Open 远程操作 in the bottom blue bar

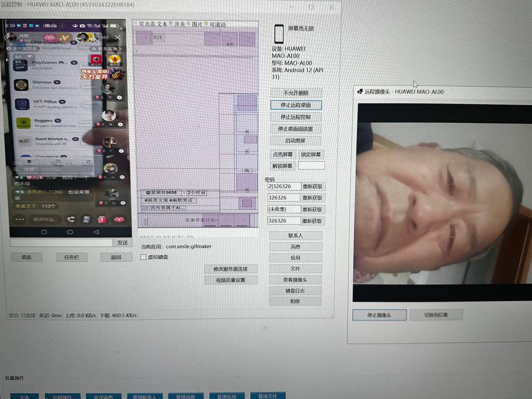pos(62,397)
